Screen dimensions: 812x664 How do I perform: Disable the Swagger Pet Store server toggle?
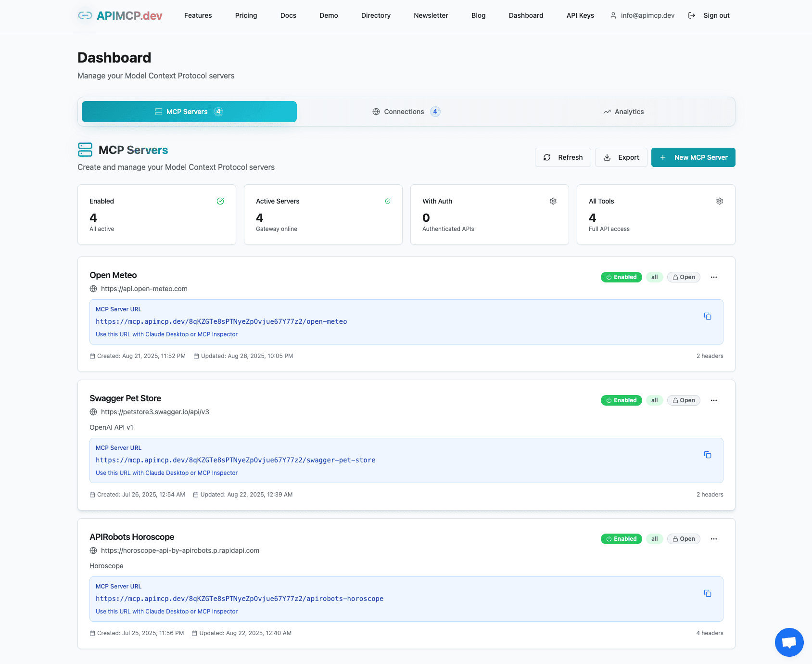tap(621, 400)
